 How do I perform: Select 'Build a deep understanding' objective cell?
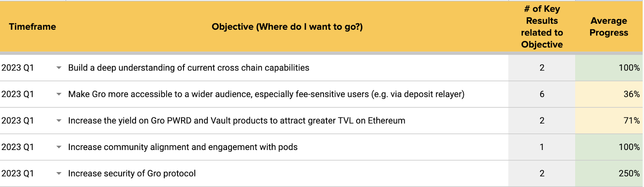287,68
